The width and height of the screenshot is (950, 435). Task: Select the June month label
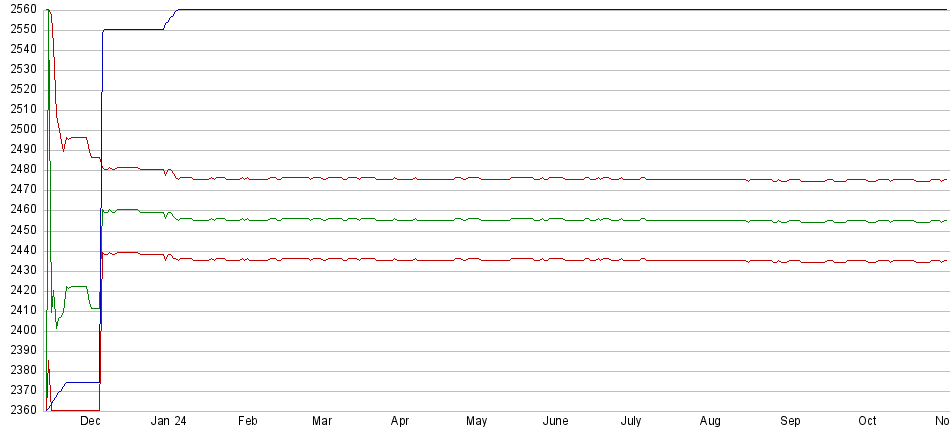(555, 422)
